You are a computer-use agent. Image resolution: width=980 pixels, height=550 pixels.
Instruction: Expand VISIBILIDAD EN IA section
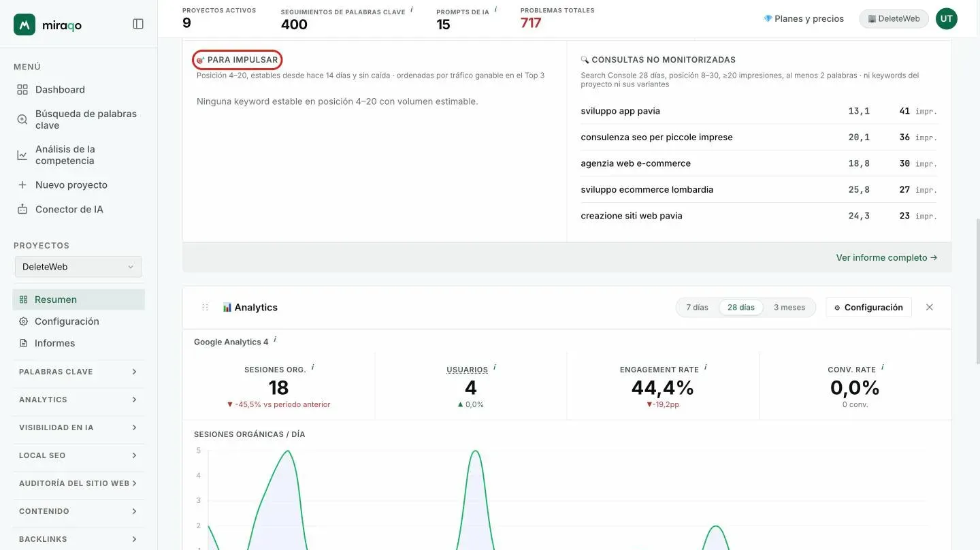(x=78, y=427)
